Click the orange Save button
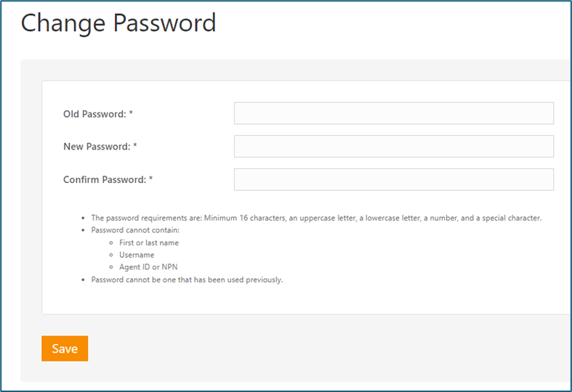 (65, 348)
